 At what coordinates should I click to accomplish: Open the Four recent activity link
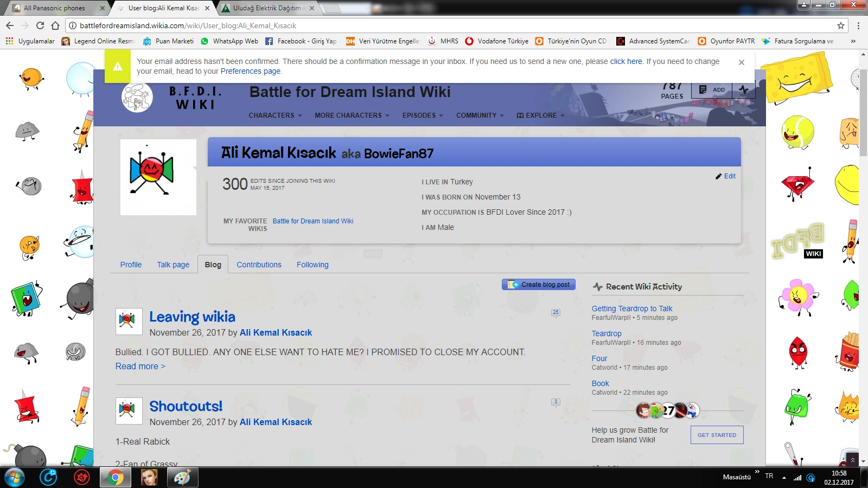click(x=599, y=358)
